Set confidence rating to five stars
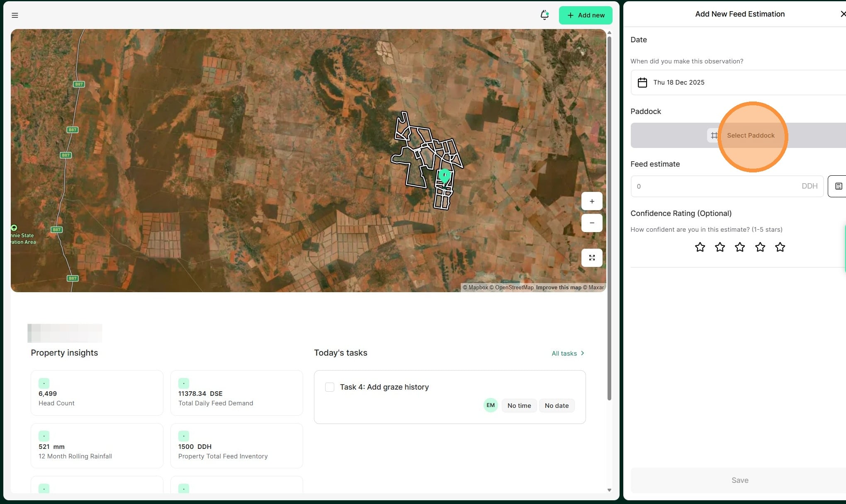The width and height of the screenshot is (846, 504). [780, 247]
